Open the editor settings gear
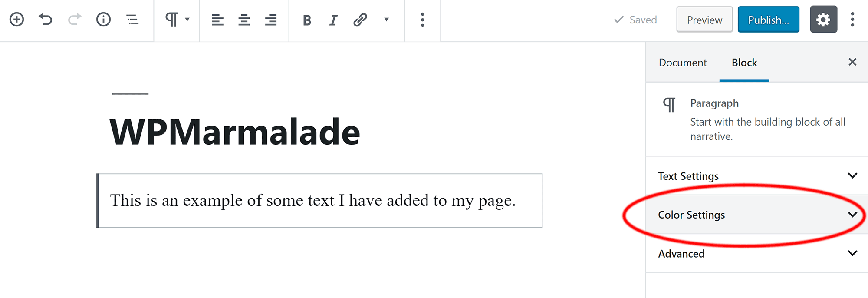 (823, 19)
